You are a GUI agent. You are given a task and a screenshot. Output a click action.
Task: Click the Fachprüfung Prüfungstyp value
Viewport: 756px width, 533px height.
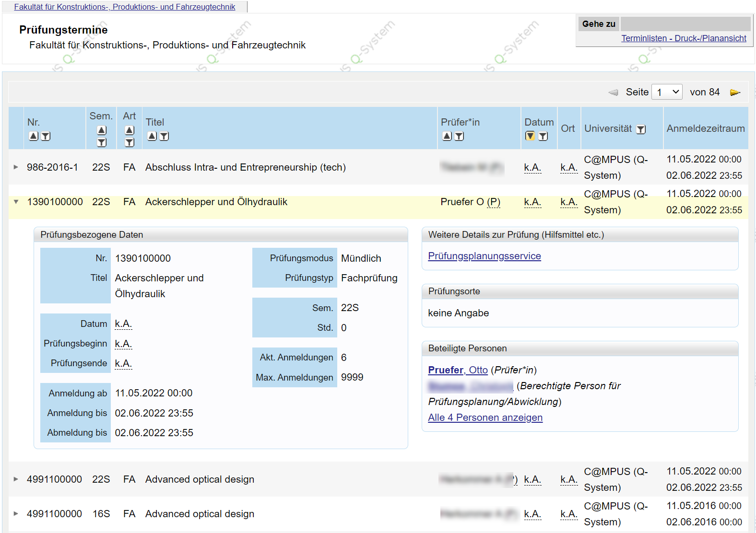[369, 278]
